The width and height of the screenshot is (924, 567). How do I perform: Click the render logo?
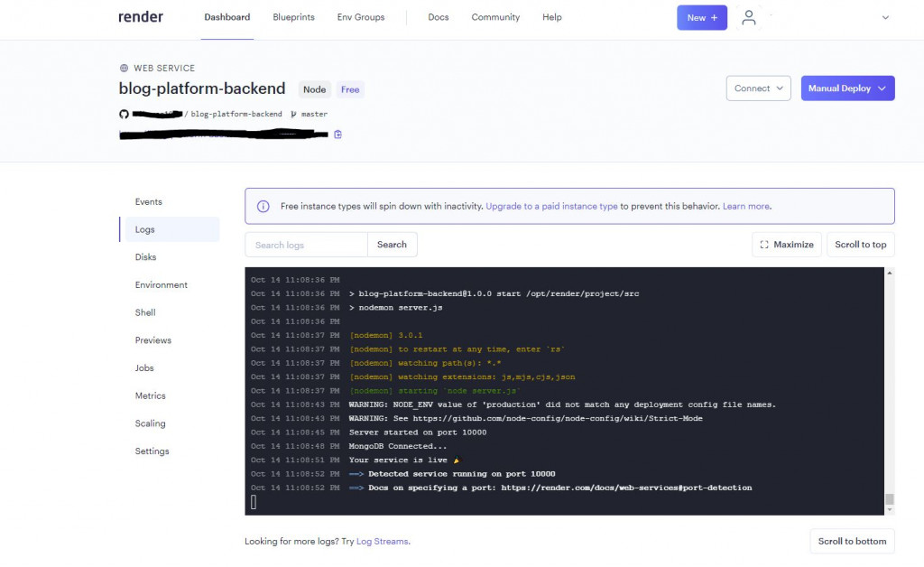(x=140, y=17)
